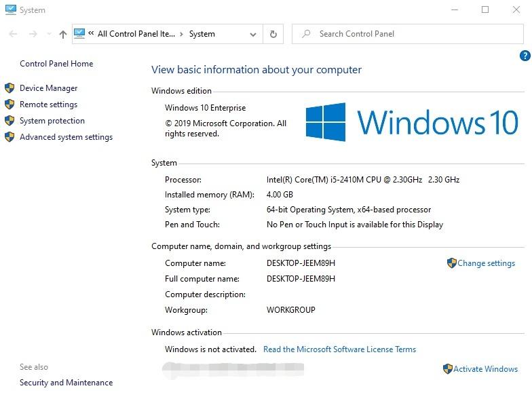The height and width of the screenshot is (401, 532).
Task: Click shield icon next to Activate Windows
Action: pos(448,369)
